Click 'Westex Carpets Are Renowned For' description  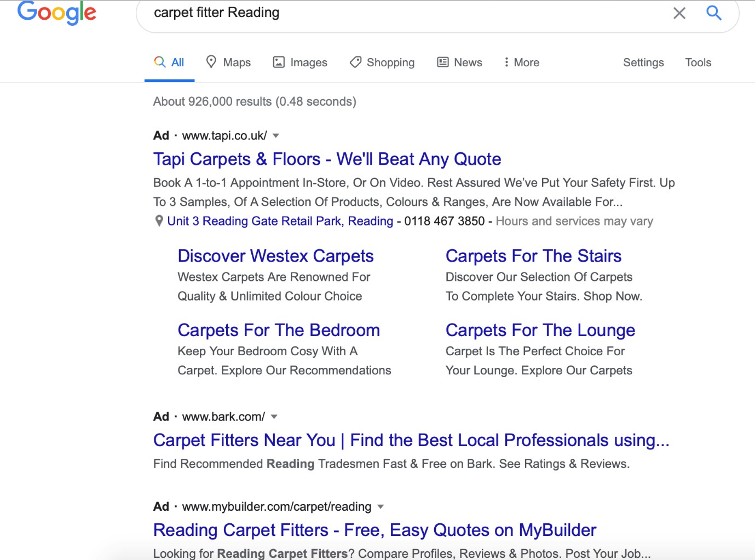pyautogui.click(x=274, y=277)
